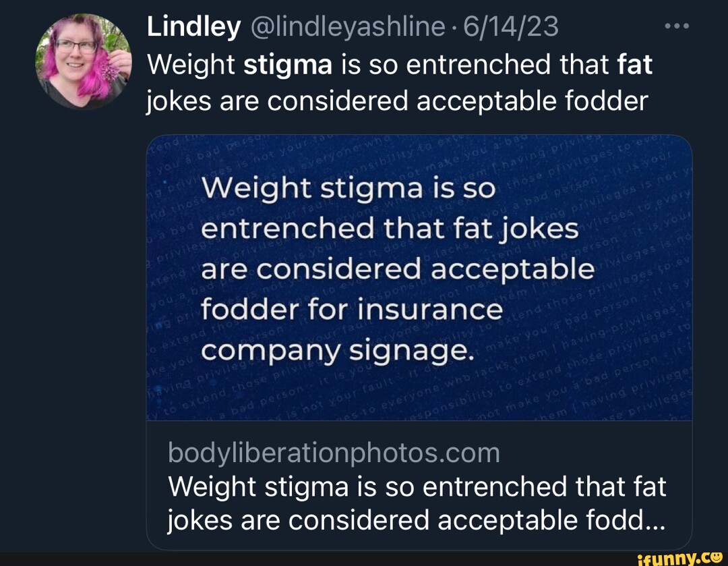Image resolution: width=728 pixels, height=566 pixels.
Task: Click truncated card line ending 'acceptable fodd...'
Action: (x=417, y=520)
